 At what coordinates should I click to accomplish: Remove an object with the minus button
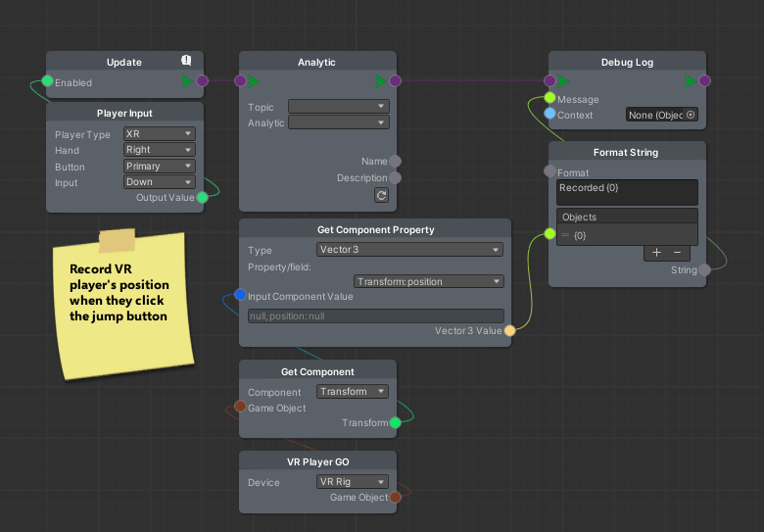click(x=677, y=253)
